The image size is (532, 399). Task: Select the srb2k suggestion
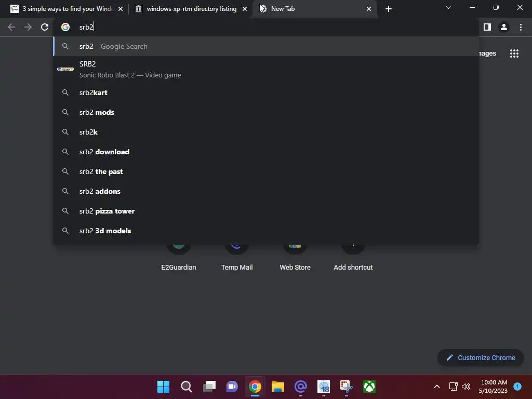(x=266, y=132)
